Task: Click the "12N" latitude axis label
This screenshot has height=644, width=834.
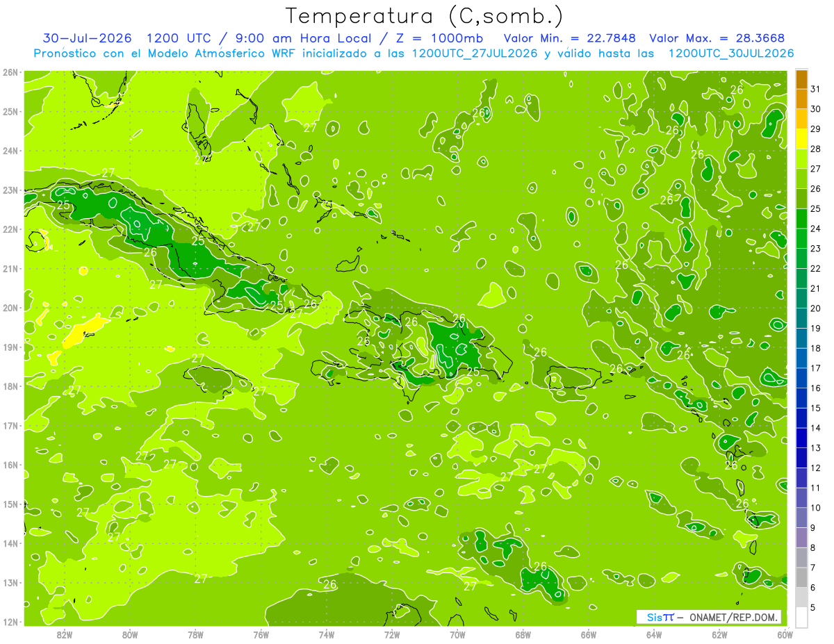Action: pos(10,622)
